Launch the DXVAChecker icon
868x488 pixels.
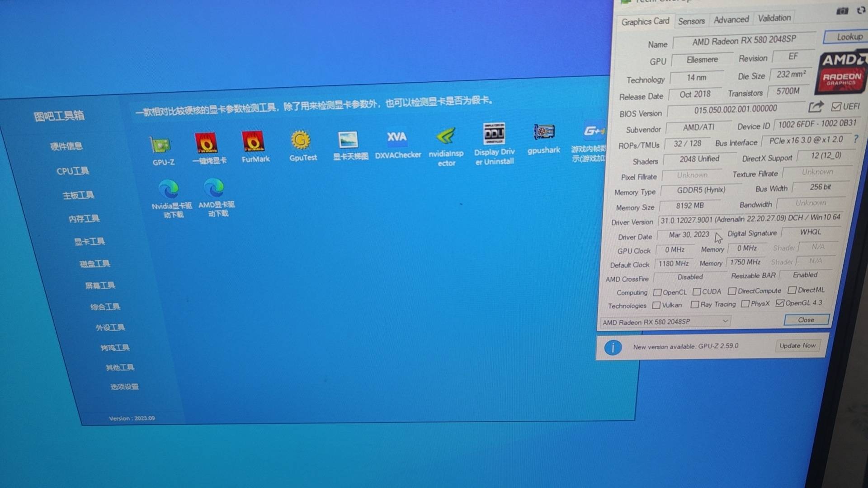click(x=396, y=138)
